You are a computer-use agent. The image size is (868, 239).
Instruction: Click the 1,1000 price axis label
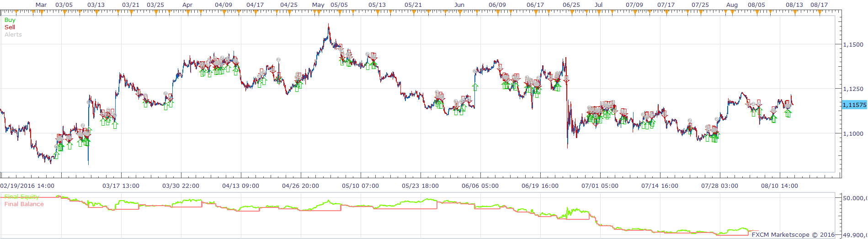[853, 134]
